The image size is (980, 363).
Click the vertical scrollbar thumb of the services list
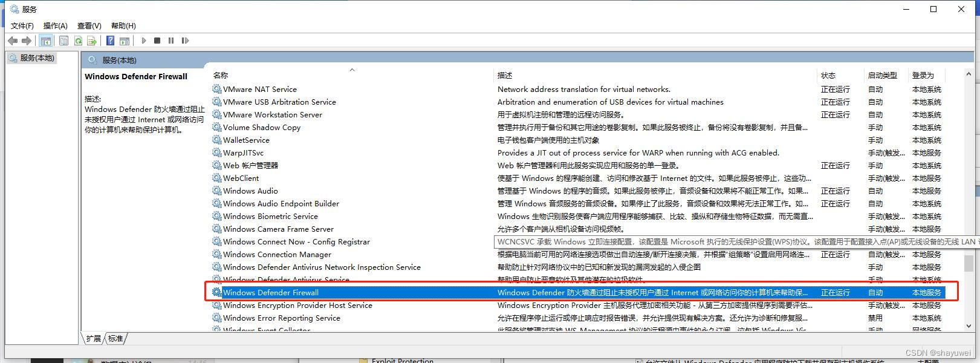(x=969, y=263)
